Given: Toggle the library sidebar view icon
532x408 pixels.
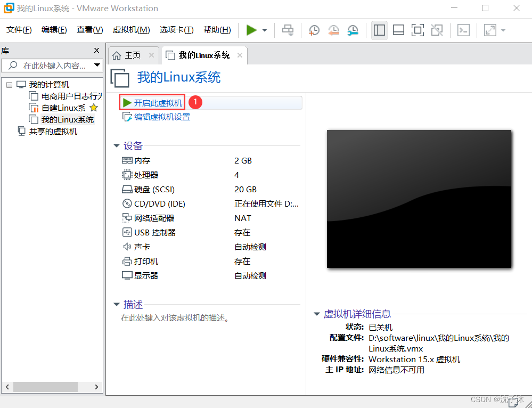Looking at the screenshot, I should click(379, 30).
